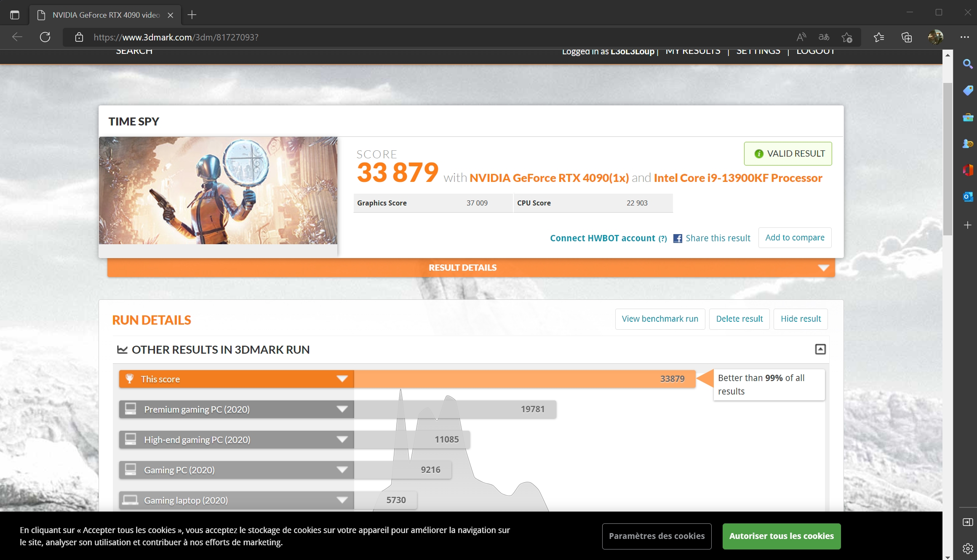This screenshot has height=560, width=977.
Task: Click the Valid Result badge
Action: coord(788,154)
